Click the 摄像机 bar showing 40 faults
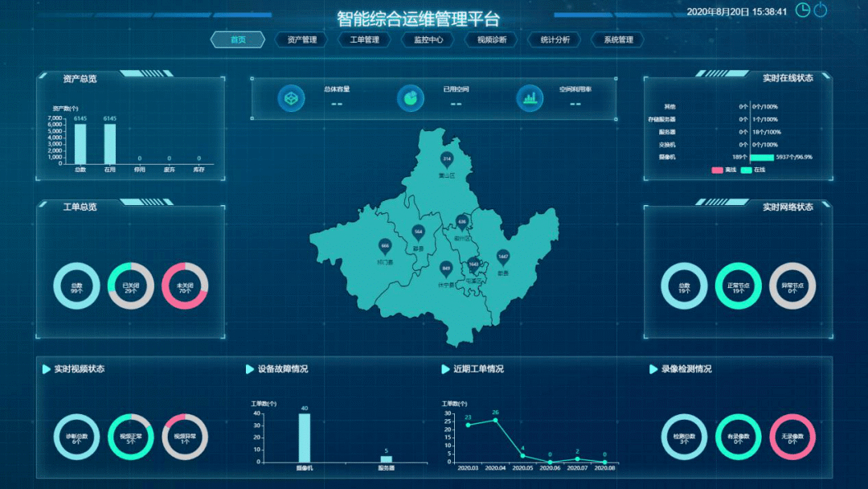Screen dimensions: 868x489 point(305,438)
